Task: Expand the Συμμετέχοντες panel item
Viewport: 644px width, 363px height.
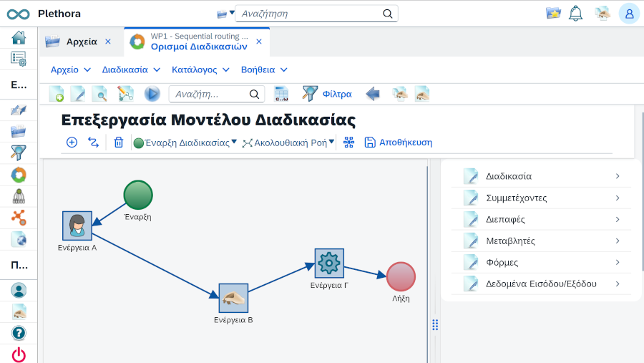Action: (541, 198)
